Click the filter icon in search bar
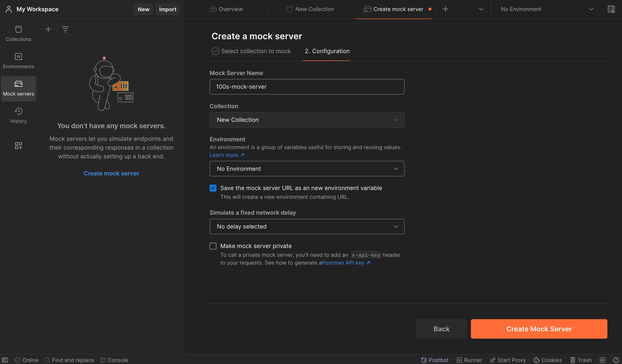 65,29
